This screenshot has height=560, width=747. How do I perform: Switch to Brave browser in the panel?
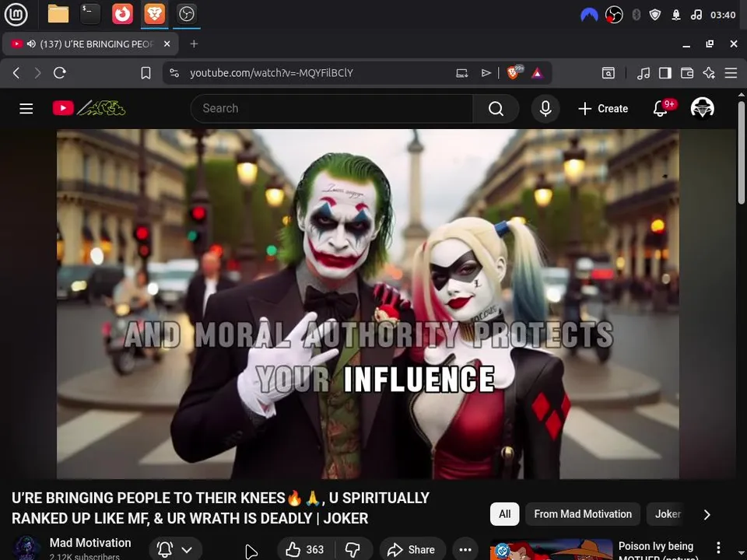click(154, 14)
